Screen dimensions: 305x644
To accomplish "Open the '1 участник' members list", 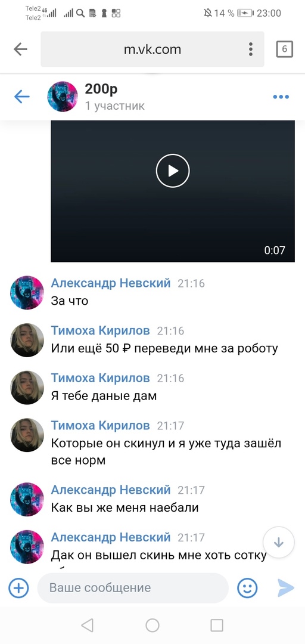I will tap(114, 106).
